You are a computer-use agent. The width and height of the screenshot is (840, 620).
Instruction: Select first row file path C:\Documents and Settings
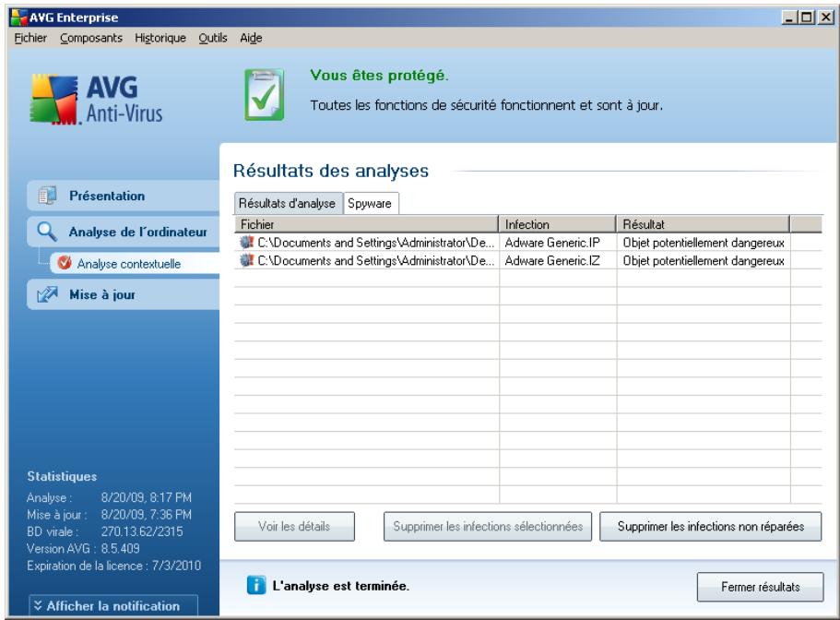pyautogui.click(x=375, y=243)
